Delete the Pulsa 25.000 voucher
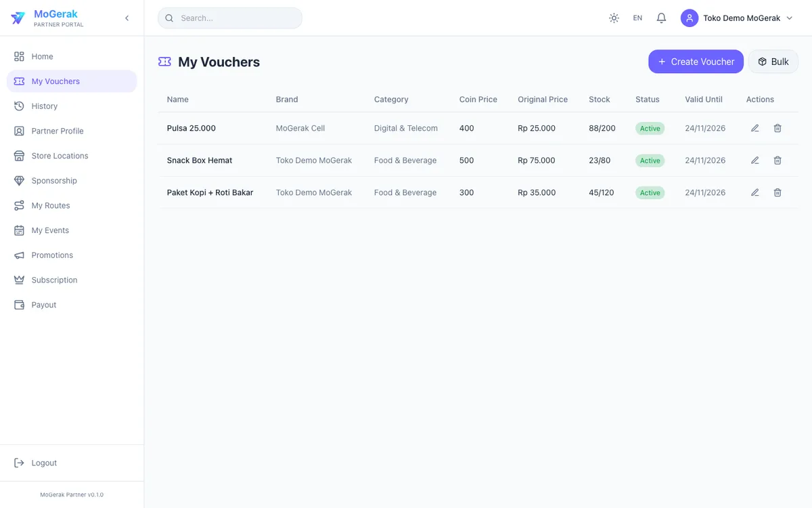Viewport: 812px width, 508px height. pyautogui.click(x=777, y=128)
